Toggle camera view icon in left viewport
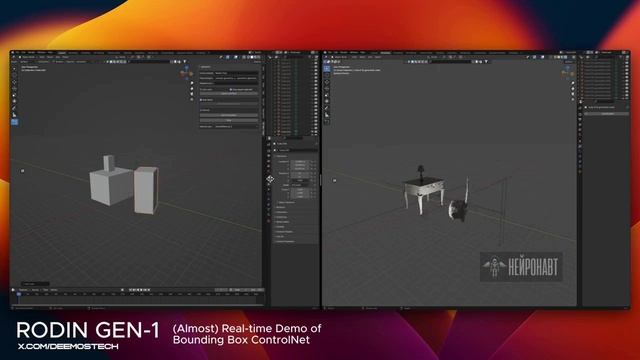Viewport: 640px width, 360px height. [192, 94]
